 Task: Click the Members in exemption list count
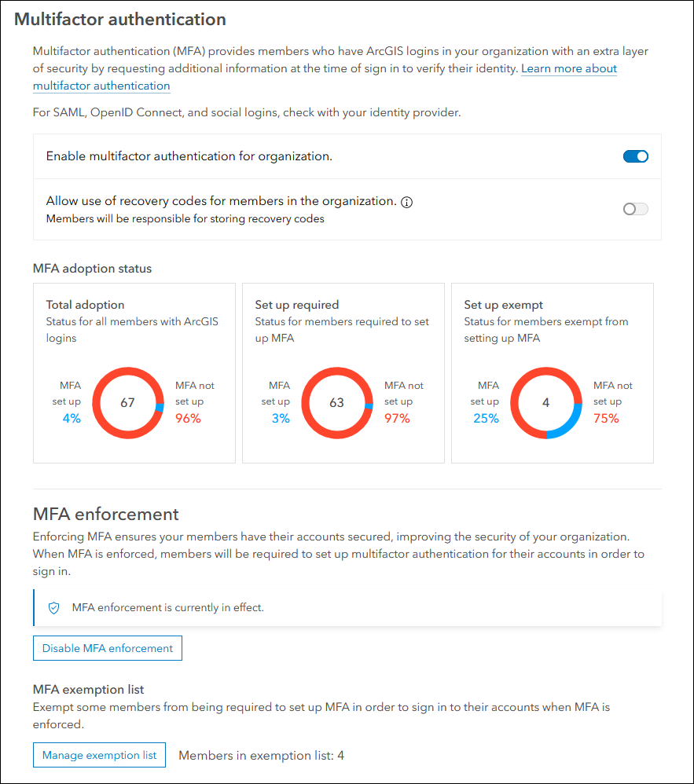point(261,756)
